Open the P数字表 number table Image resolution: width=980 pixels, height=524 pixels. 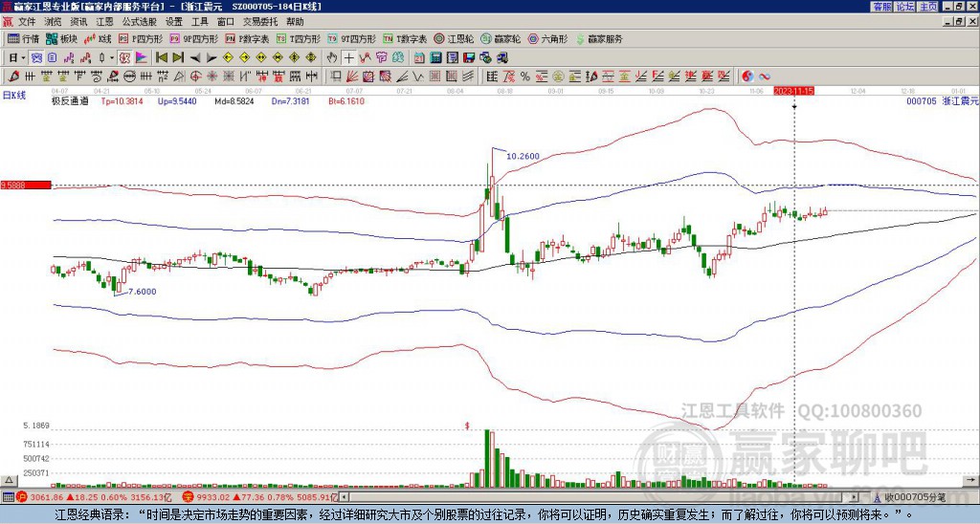(247, 38)
